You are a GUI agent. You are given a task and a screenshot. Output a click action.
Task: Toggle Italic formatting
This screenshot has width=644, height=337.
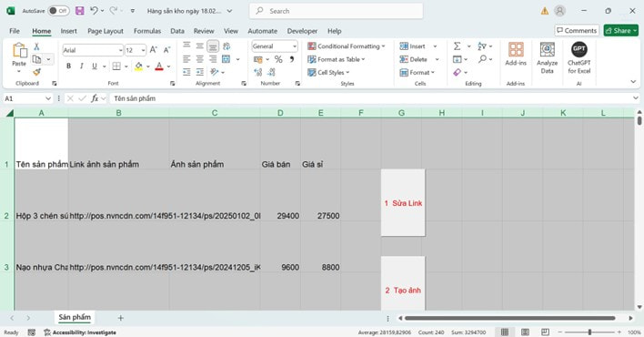pyautogui.click(x=81, y=66)
